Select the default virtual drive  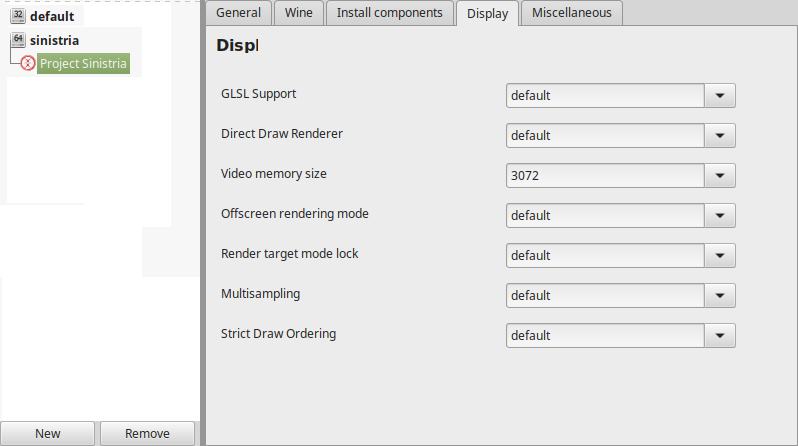point(52,16)
